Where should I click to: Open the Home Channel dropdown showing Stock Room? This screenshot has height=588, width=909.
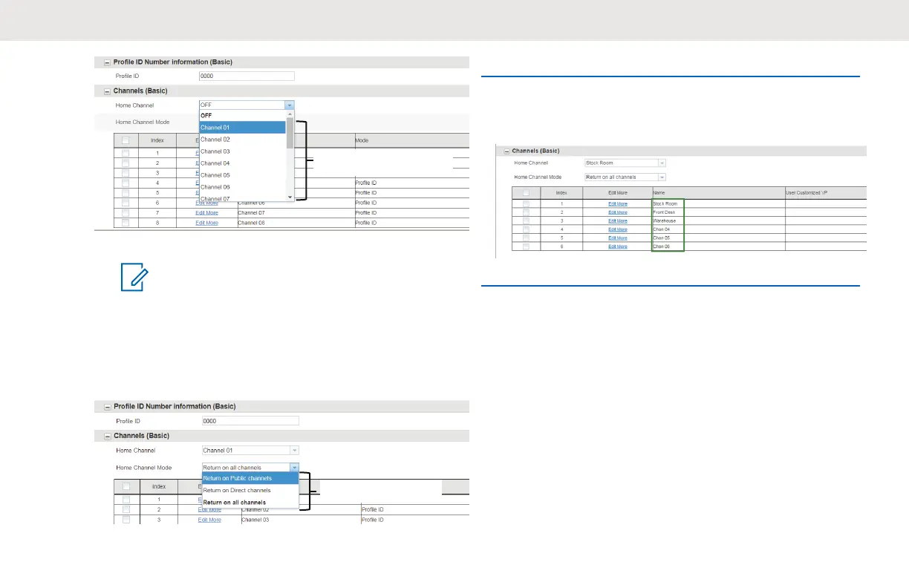[625, 163]
